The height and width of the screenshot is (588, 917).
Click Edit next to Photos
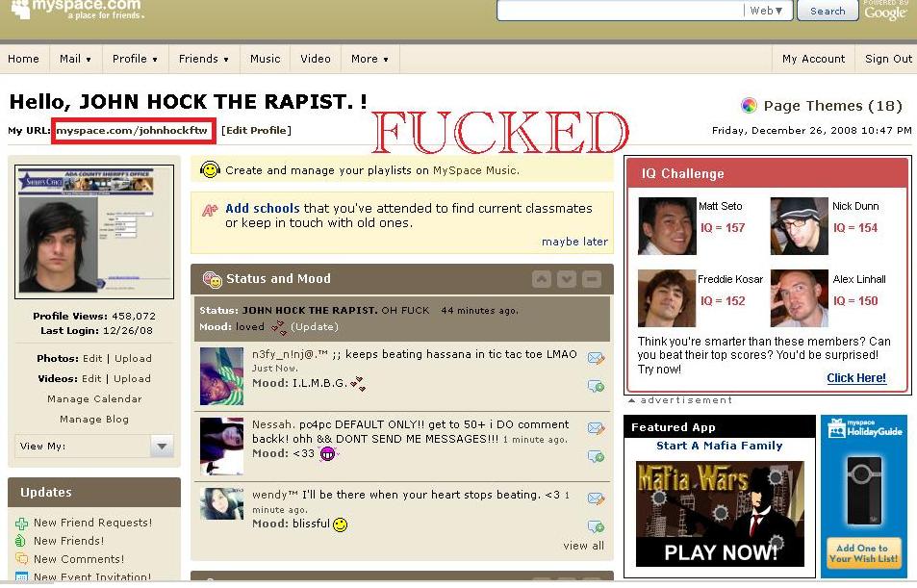click(92, 359)
